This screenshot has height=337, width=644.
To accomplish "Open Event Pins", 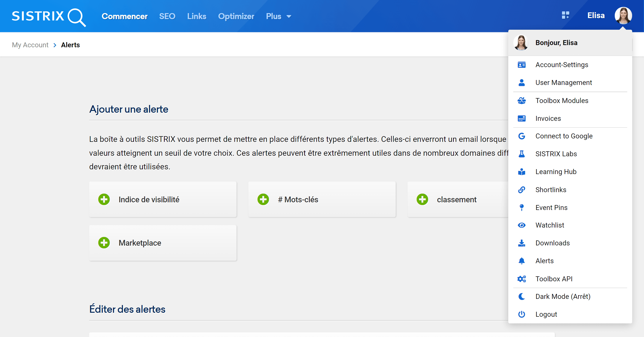I will pyautogui.click(x=570, y=207).
